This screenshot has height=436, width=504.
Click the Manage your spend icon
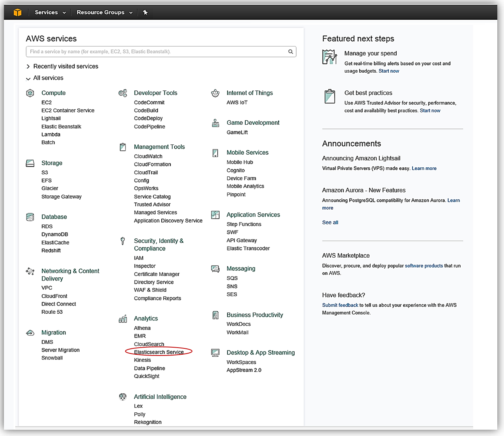click(x=329, y=57)
